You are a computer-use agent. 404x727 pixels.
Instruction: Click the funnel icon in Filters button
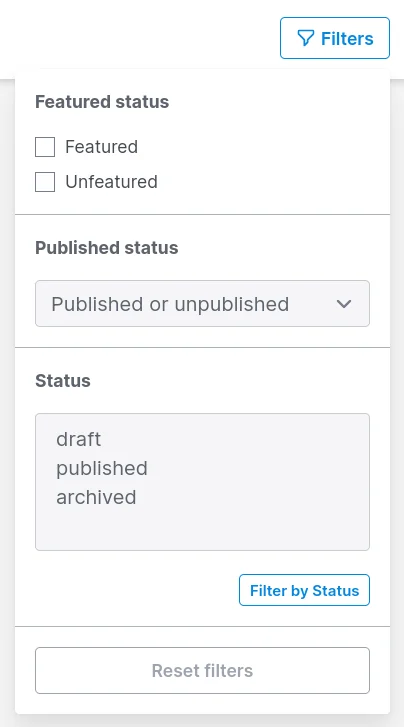point(306,38)
